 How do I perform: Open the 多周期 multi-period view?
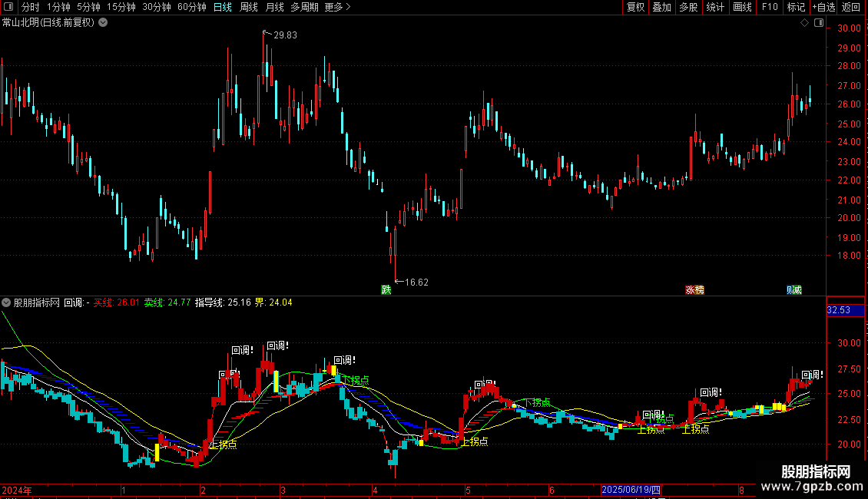click(x=304, y=7)
